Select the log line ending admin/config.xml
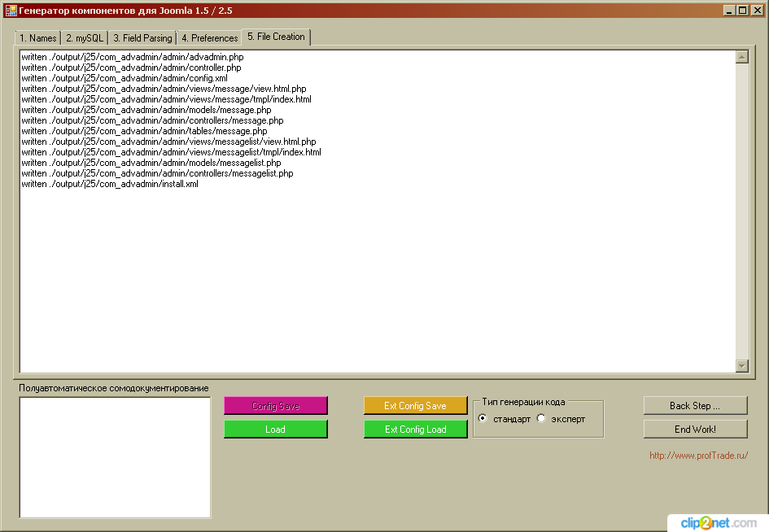The width and height of the screenshot is (769, 532). [125, 78]
